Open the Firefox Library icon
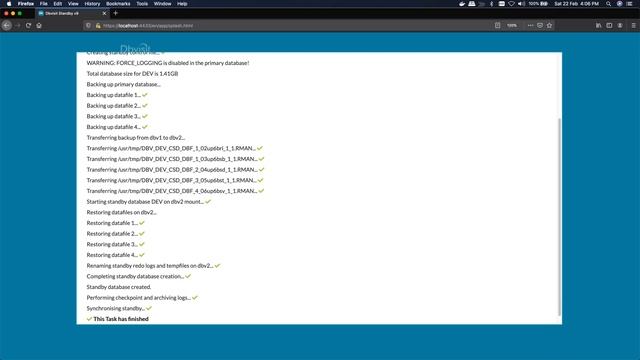The width and height of the screenshot is (640, 360). point(598,25)
